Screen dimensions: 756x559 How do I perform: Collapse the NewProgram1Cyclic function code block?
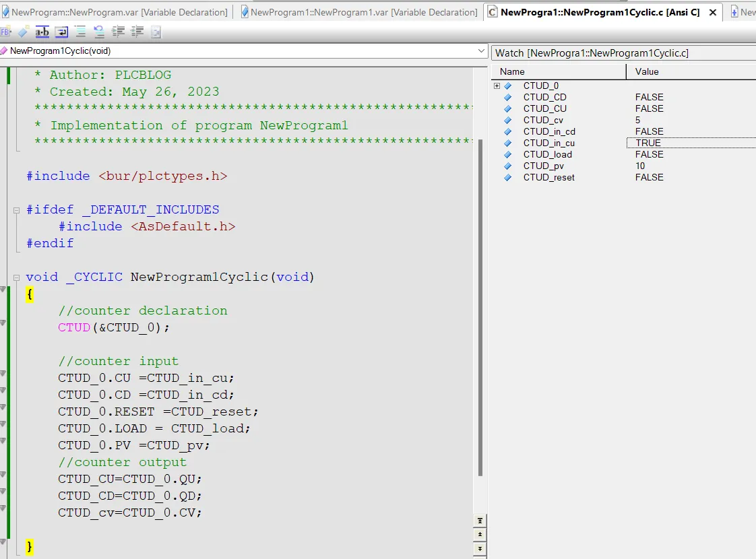tap(16, 277)
